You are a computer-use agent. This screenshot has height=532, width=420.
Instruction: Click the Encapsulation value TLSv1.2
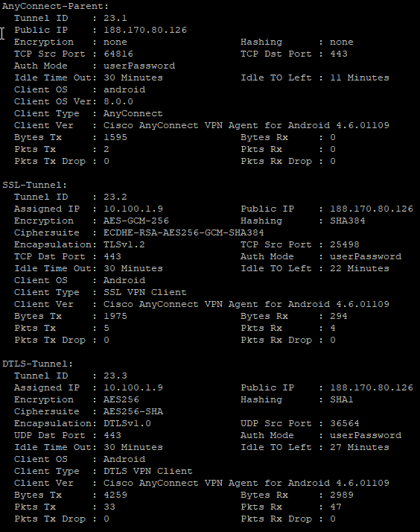pyautogui.click(x=124, y=244)
